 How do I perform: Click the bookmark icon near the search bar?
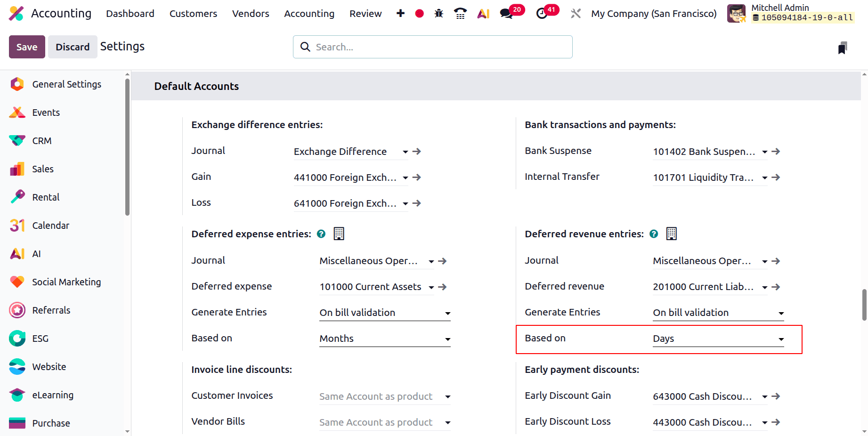pyautogui.click(x=843, y=47)
